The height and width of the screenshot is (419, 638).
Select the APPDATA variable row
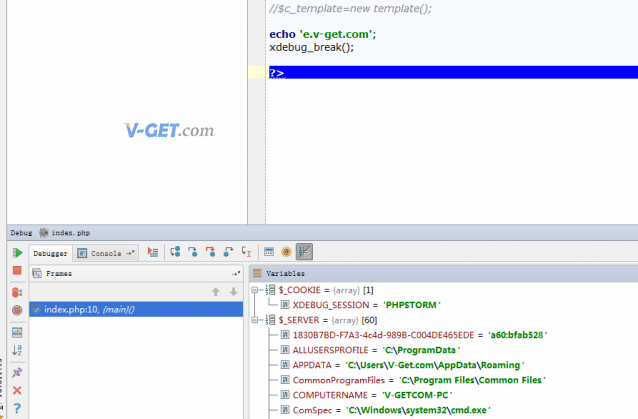(402, 365)
